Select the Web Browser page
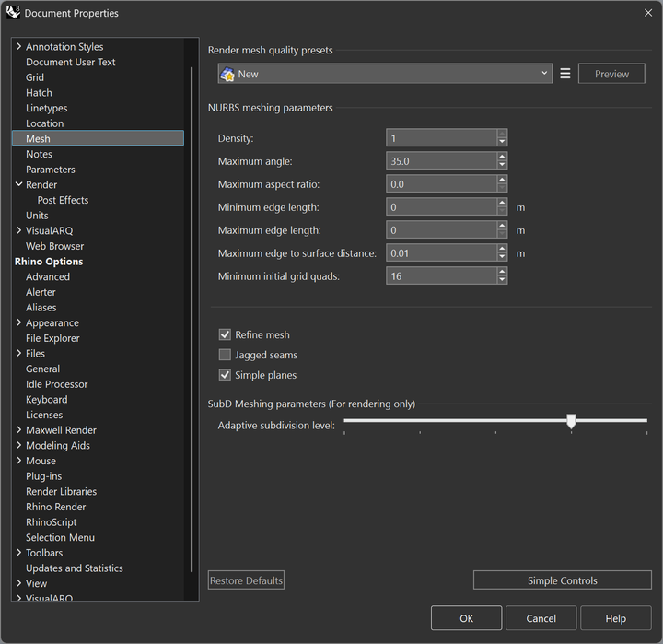 click(55, 246)
